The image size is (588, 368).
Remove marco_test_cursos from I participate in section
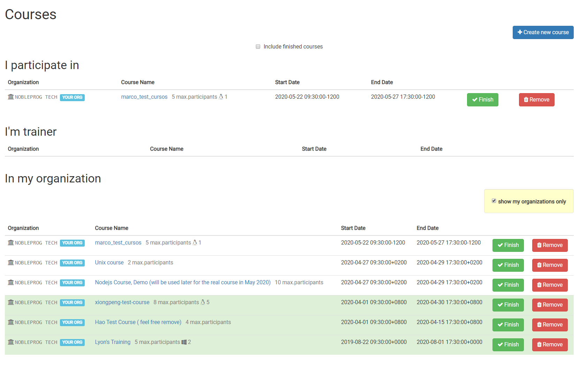tap(536, 100)
